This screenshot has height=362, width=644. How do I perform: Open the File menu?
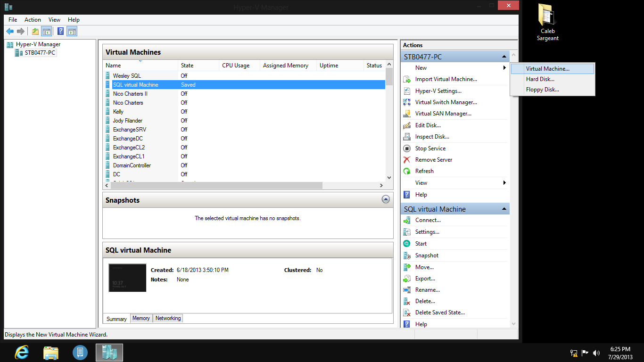(x=13, y=20)
